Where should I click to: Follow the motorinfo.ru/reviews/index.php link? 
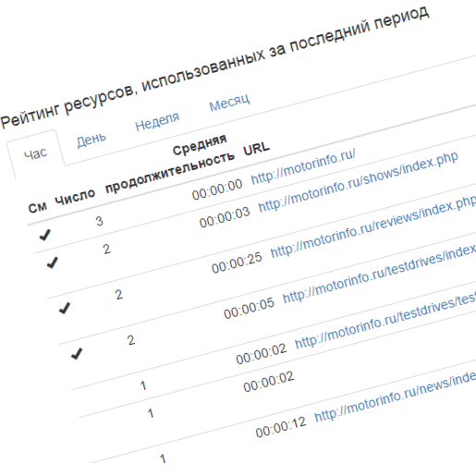click(x=373, y=226)
